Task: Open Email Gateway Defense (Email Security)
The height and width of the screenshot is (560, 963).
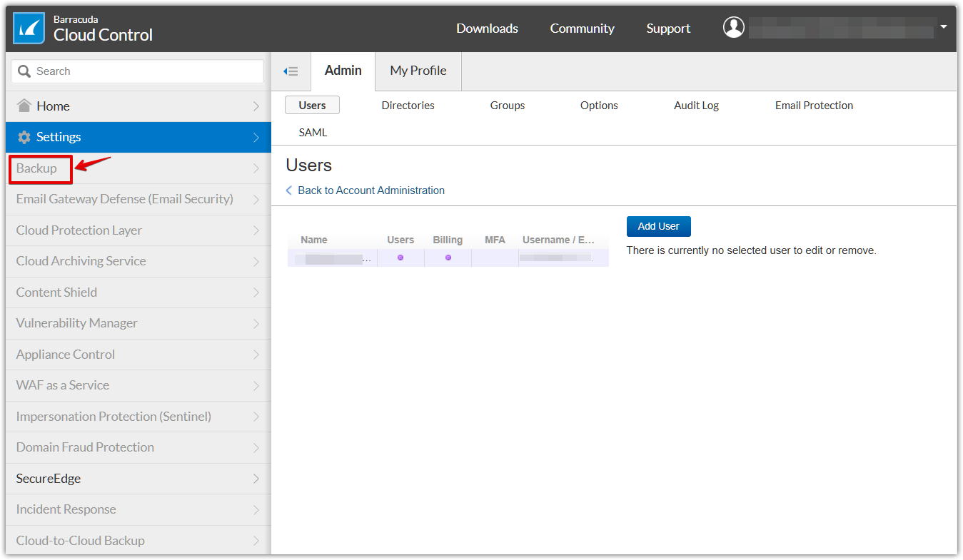Action: click(x=138, y=199)
